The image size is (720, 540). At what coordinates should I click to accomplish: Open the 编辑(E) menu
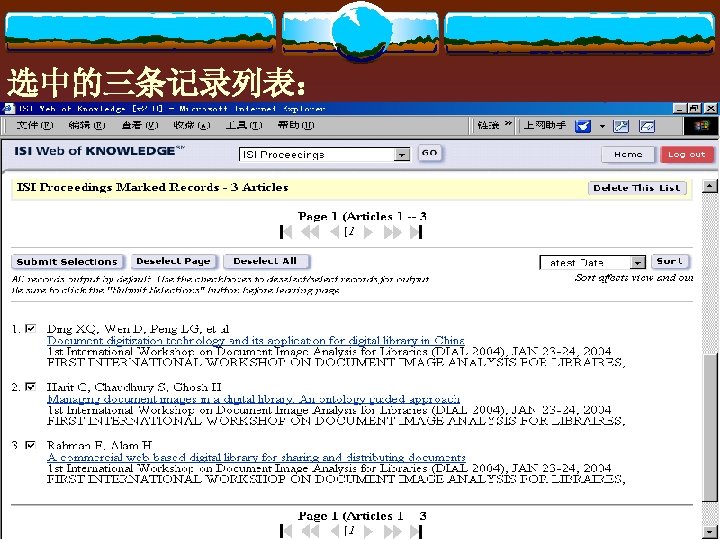(x=87, y=125)
